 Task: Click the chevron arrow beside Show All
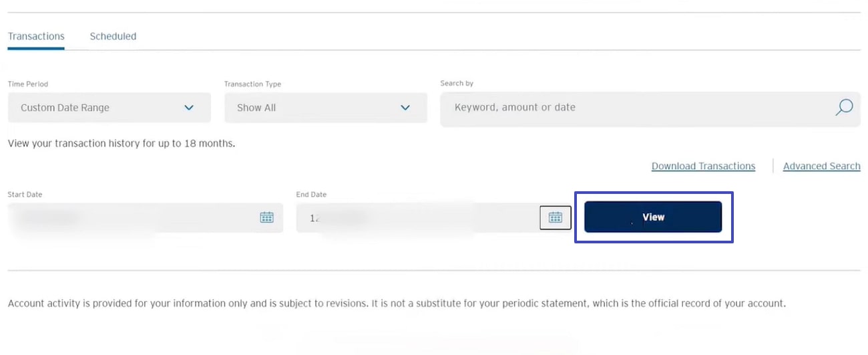coord(405,108)
